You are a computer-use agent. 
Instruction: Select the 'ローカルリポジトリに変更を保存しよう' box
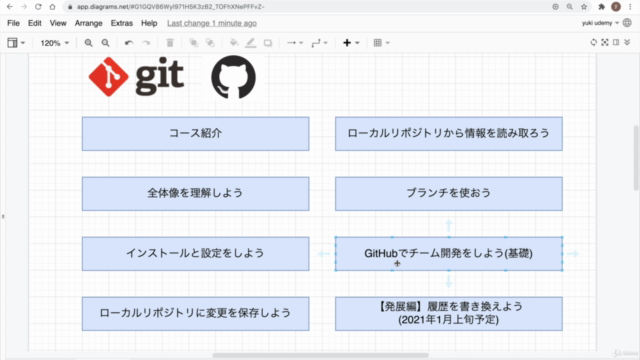point(196,314)
